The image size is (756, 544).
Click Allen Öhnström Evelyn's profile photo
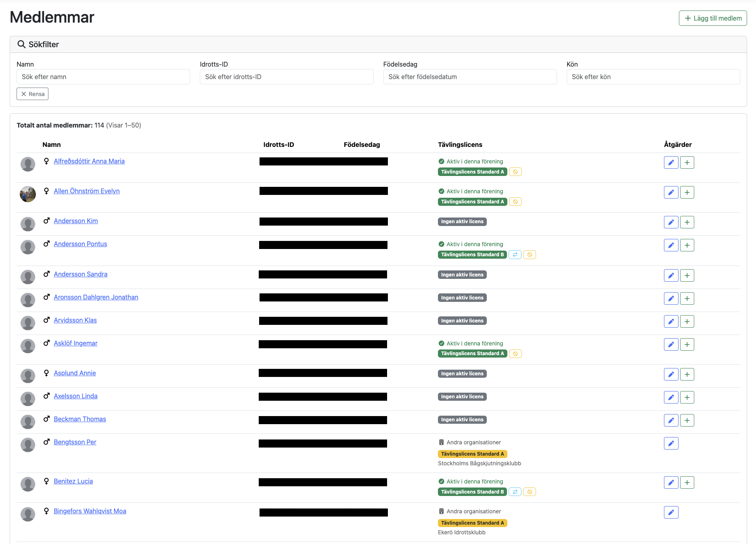pos(28,194)
